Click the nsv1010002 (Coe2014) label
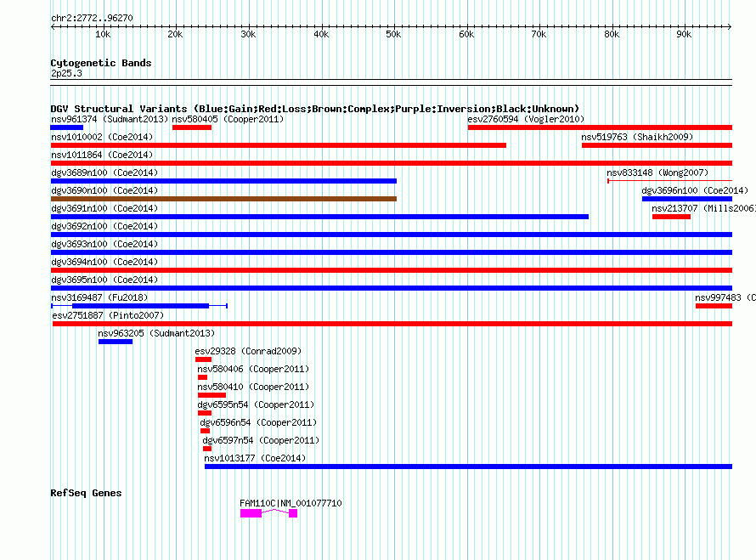756x560 pixels. coord(102,137)
